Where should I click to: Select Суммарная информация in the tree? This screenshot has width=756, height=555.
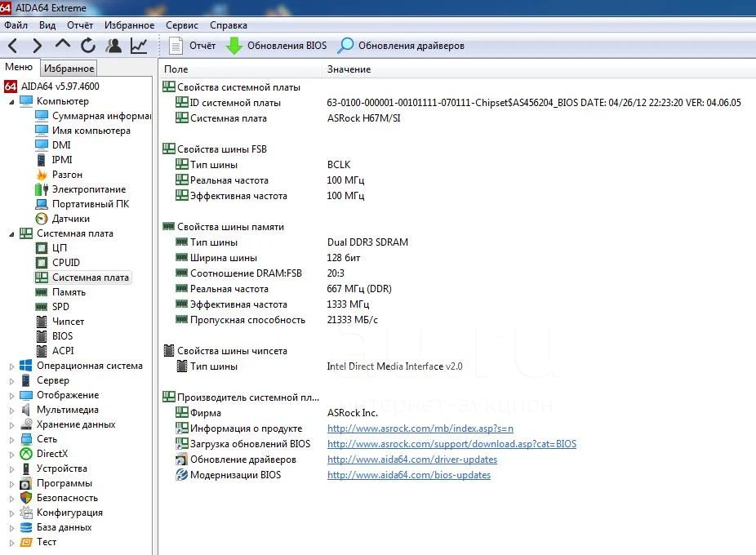102,116
